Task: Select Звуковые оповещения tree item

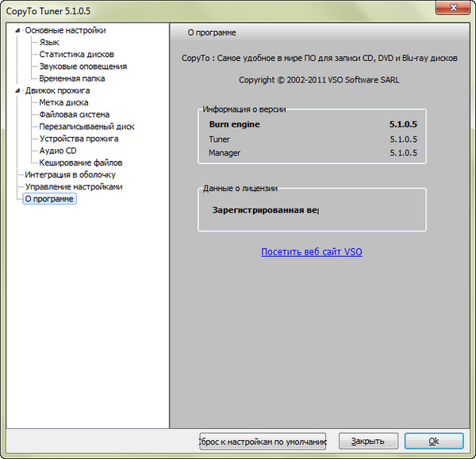Action: point(83,67)
